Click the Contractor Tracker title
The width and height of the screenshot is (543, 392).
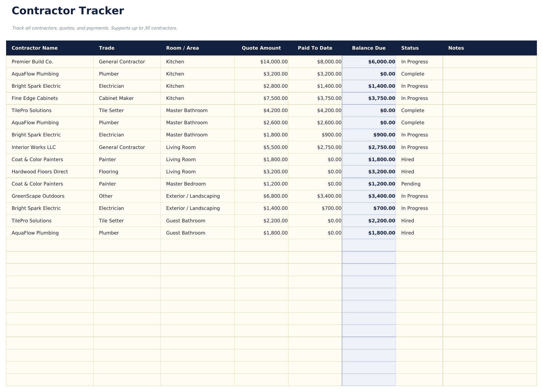(x=68, y=11)
